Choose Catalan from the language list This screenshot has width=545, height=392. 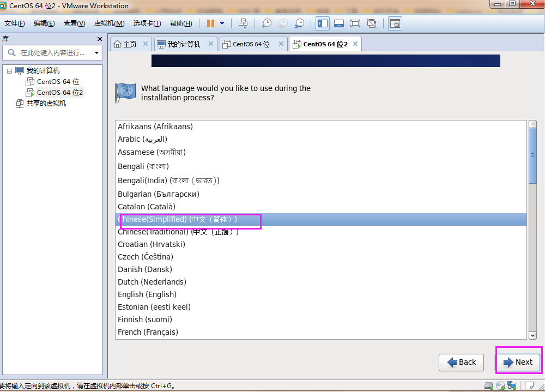click(x=321, y=207)
